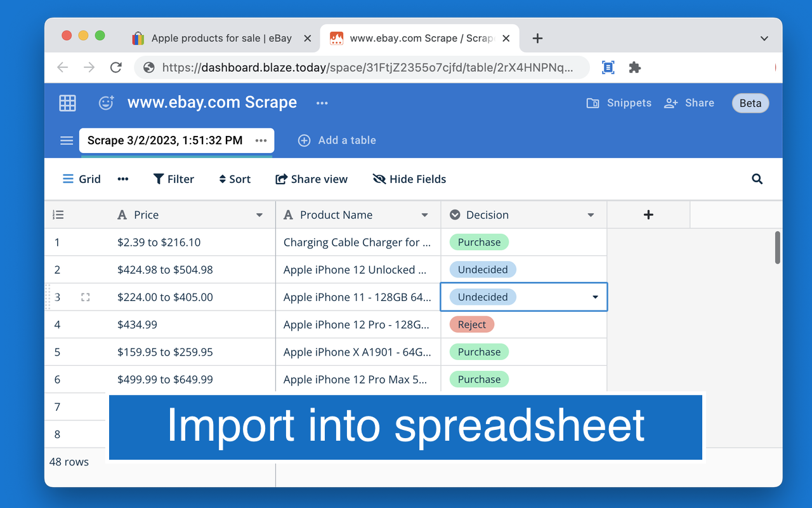Open the extensions puzzle icon
Image resolution: width=812 pixels, height=508 pixels.
[x=635, y=67]
